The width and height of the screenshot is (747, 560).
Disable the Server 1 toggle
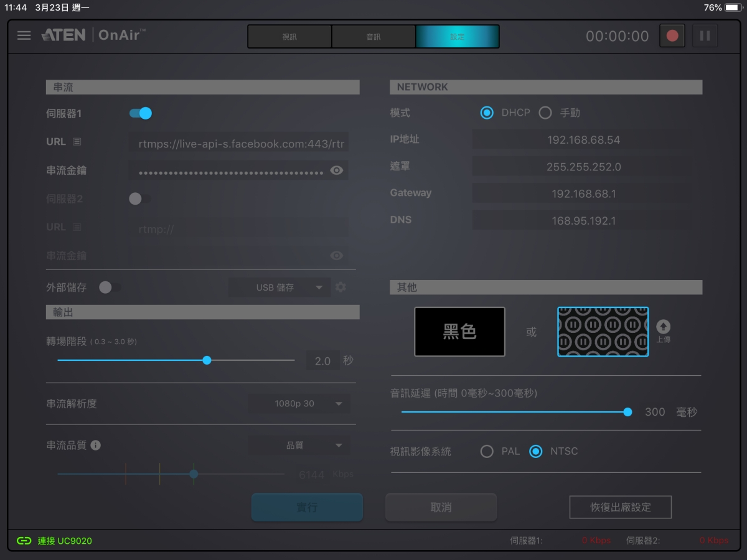(141, 113)
